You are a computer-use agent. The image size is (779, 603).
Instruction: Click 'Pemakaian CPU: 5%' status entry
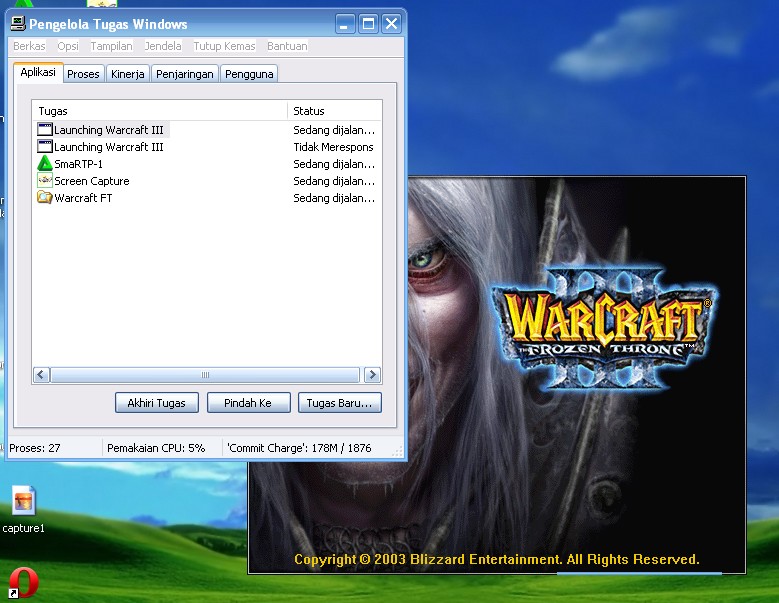(156, 448)
